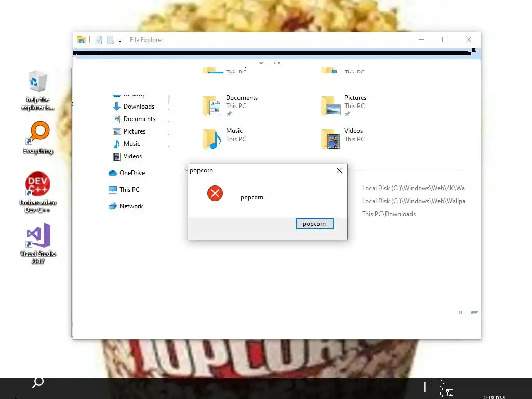Click the OneDrive cloud icon in navigation pane
The width and height of the screenshot is (532, 399).
pyautogui.click(x=113, y=173)
